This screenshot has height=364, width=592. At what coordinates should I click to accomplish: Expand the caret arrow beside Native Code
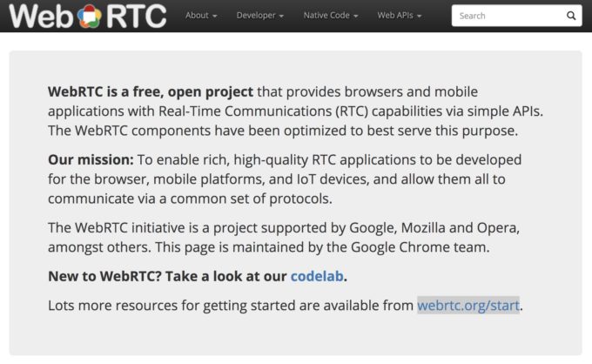pyautogui.click(x=356, y=17)
